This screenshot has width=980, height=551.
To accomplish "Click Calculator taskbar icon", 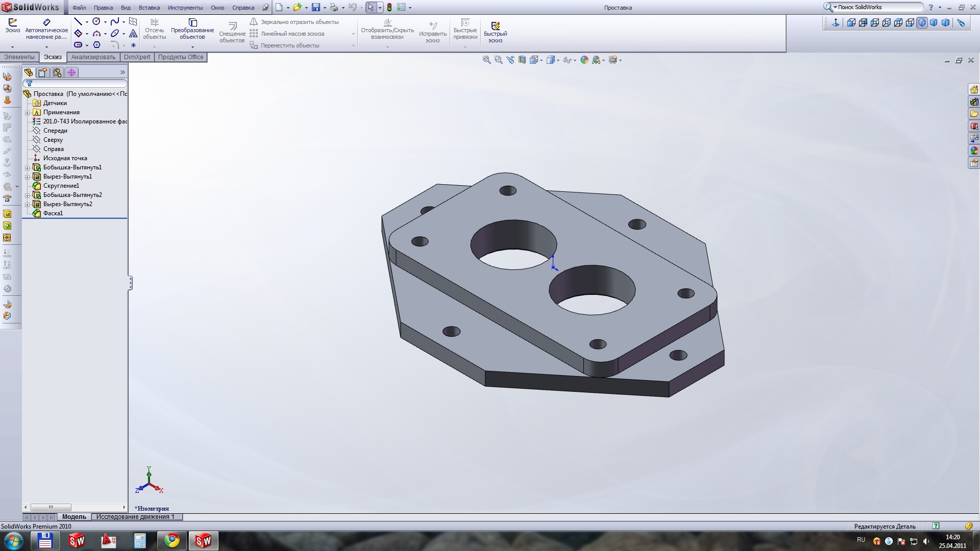I will 140,541.
